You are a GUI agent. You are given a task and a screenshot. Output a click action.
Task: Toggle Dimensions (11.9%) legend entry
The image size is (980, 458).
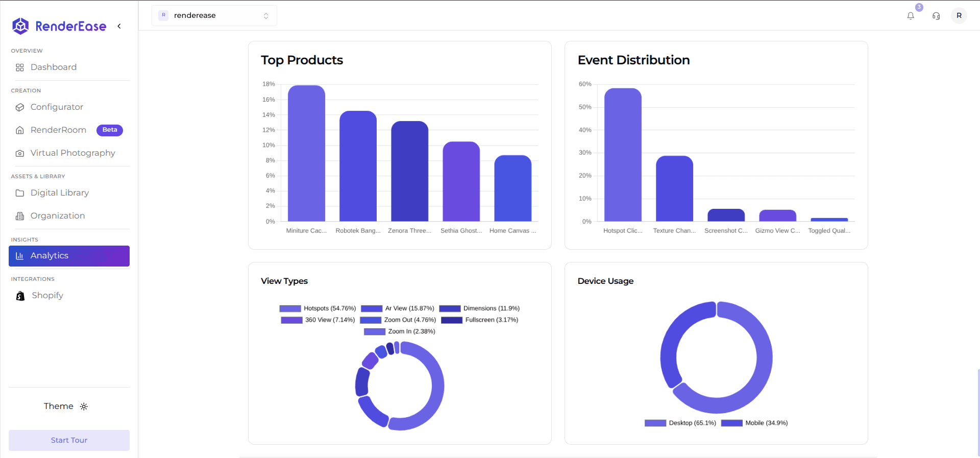click(x=479, y=308)
